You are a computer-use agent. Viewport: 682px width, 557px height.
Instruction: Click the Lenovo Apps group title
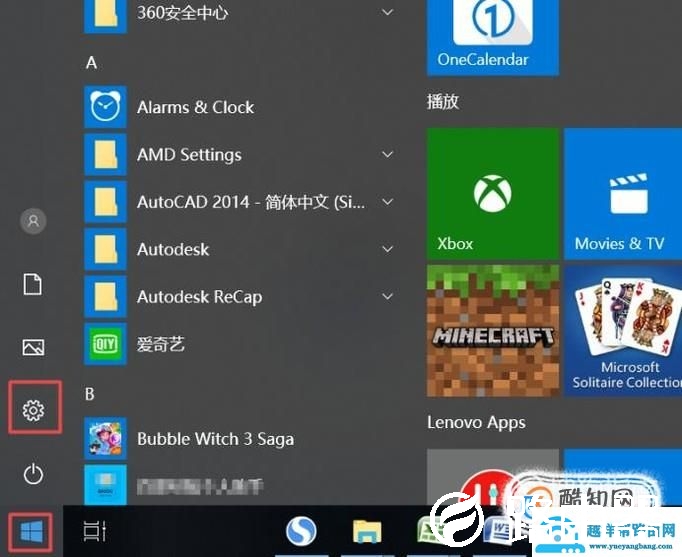pyautogui.click(x=476, y=423)
